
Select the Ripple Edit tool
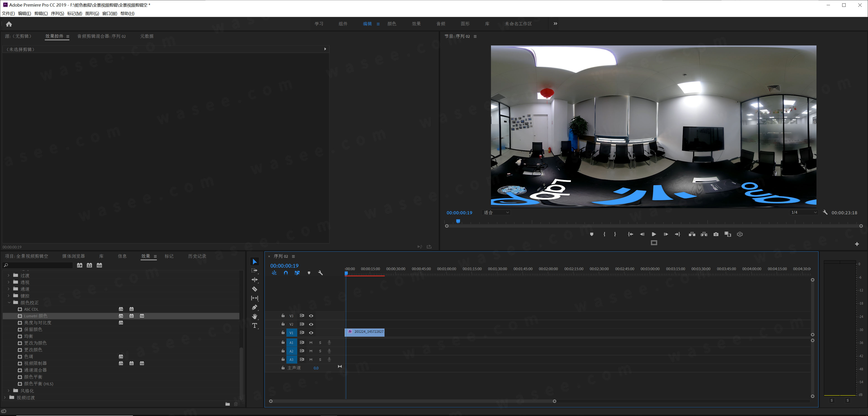tap(254, 280)
